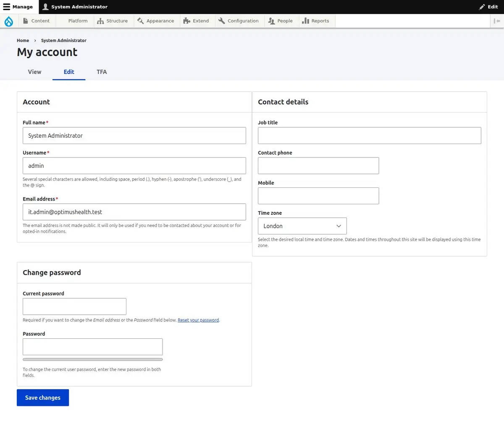
Task: Focus the Username input field
Action: tap(134, 166)
